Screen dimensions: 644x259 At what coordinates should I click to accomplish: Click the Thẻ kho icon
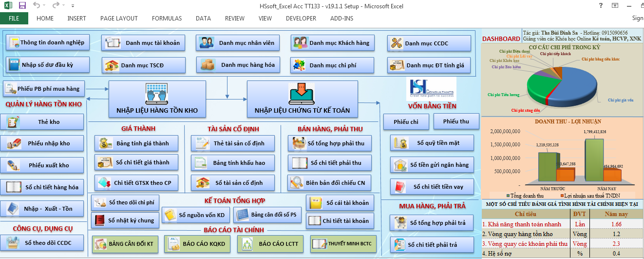pos(14,121)
